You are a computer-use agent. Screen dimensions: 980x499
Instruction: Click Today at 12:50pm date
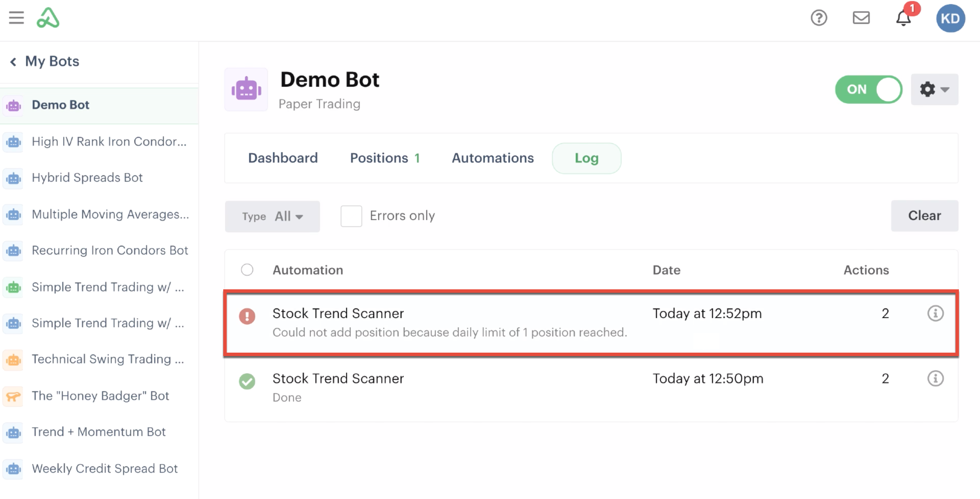[708, 379]
